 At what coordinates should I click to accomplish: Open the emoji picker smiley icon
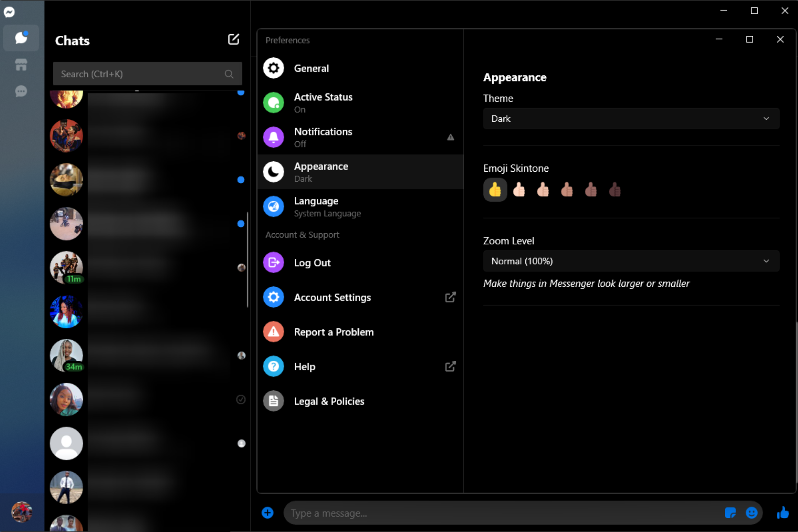[751, 513]
